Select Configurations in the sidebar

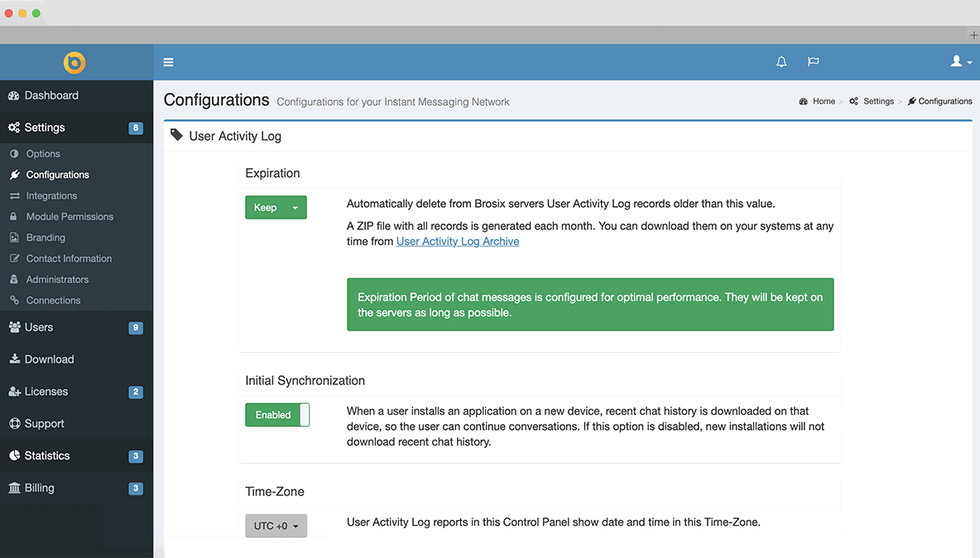tap(57, 175)
